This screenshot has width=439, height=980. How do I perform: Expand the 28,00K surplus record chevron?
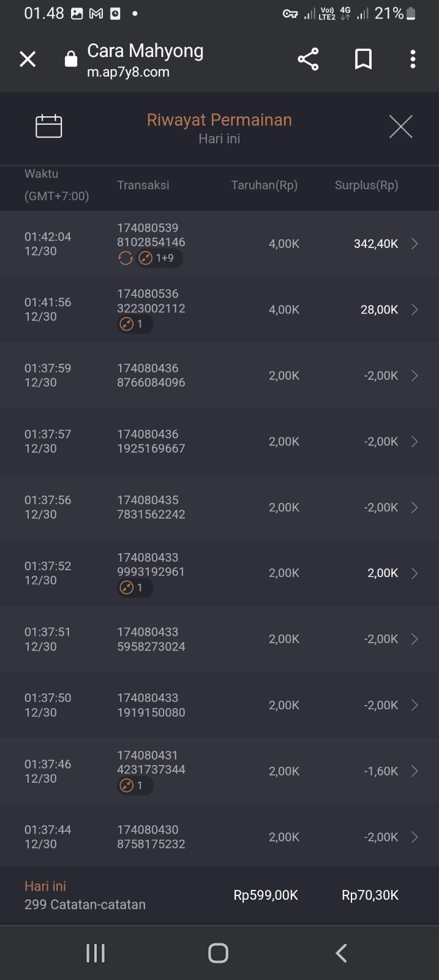[415, 309]
